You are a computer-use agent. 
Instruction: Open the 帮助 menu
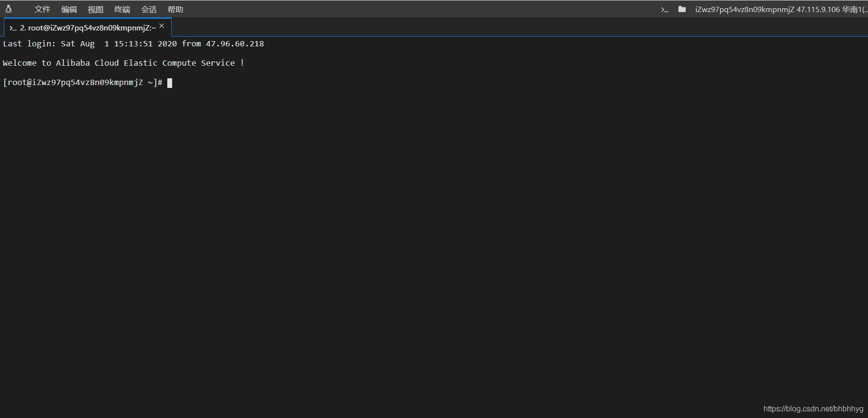pos(176,9)
